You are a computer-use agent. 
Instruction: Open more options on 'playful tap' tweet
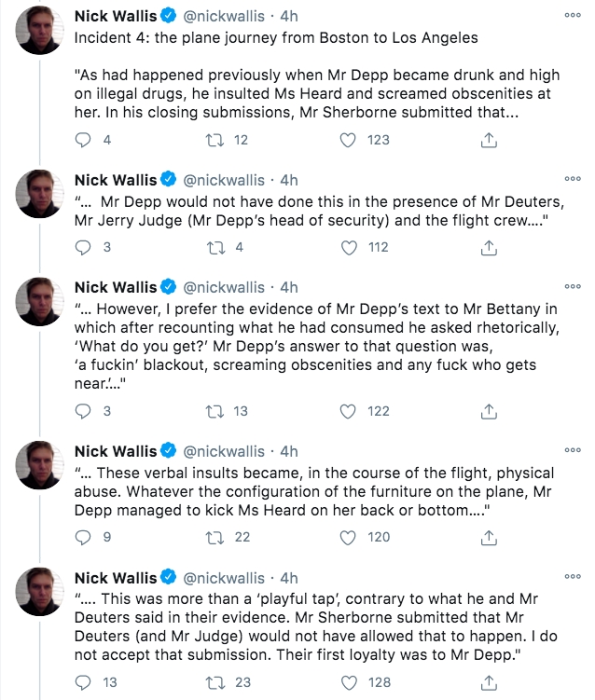tap(572, 575)
